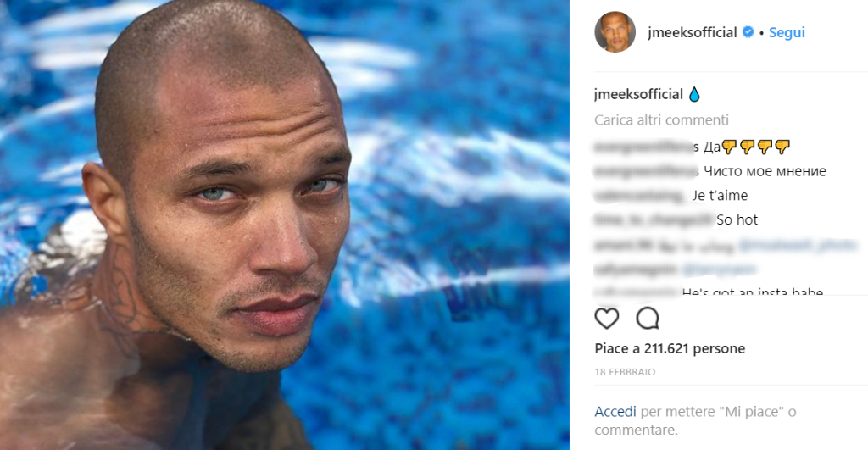This screenshot has width=868, height=450.
Task: Click the blurred blue mention link comment
Action: coord(719,269)
